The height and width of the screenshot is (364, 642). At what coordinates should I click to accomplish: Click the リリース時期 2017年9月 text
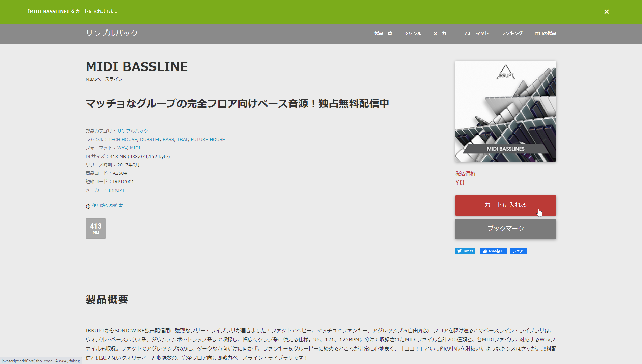click(x=112, y=165)
